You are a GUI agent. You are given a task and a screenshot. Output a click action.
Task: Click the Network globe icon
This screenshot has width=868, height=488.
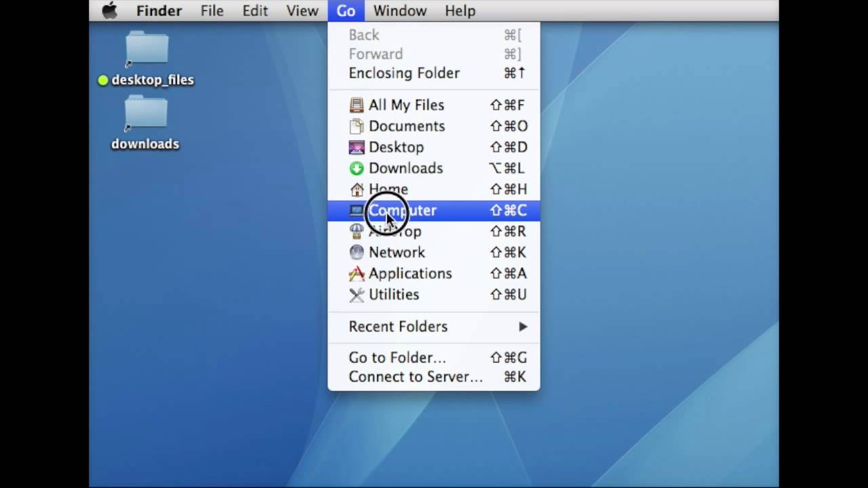pos(357,252)
